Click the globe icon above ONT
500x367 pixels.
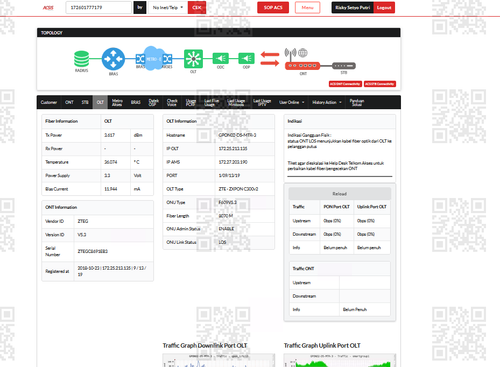303,53
